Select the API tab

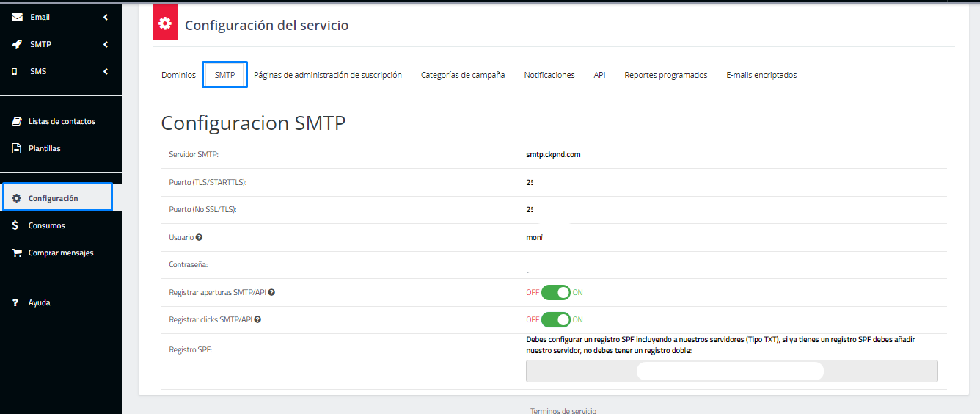point(599,75)
